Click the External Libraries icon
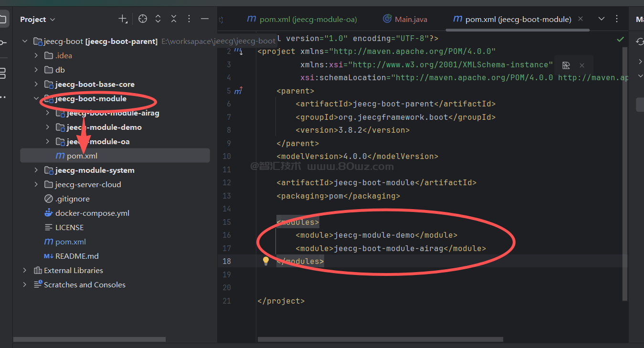Screen dimensions: 644x348 38,271
